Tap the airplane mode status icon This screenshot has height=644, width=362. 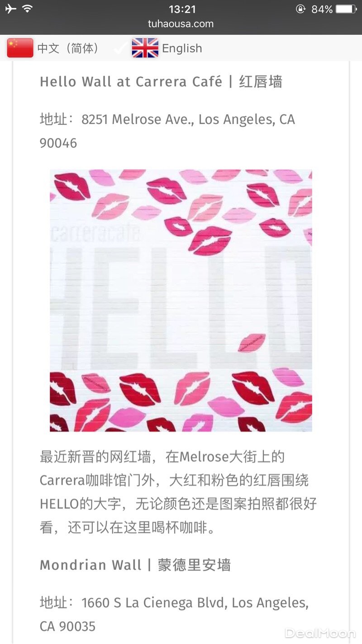pos(10,9)
